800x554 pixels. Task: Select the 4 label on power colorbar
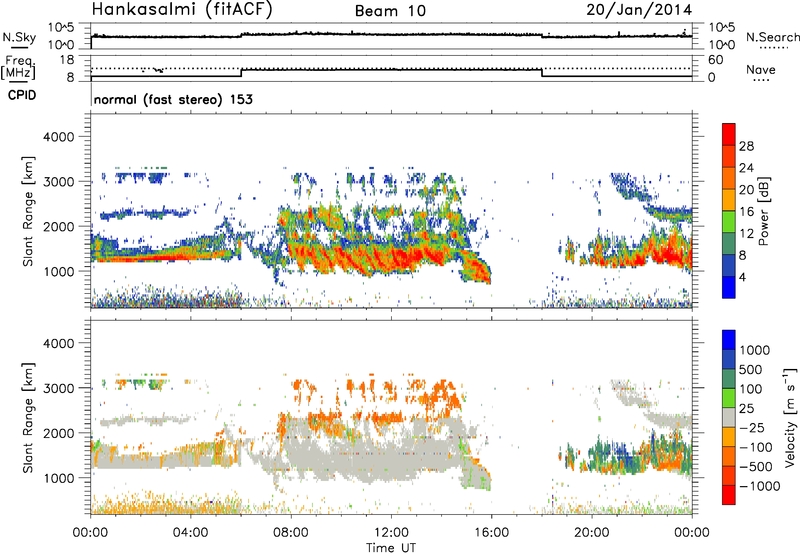[x=742, y=277]
